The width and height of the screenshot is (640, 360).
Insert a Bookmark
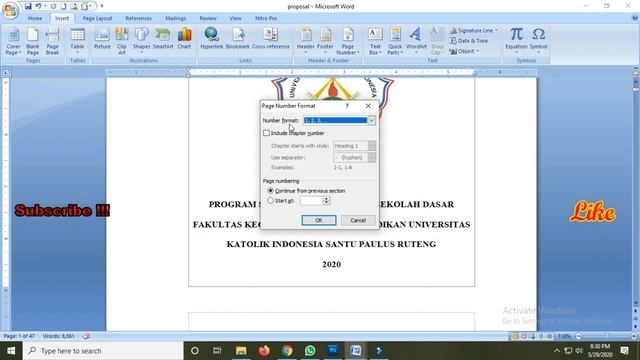(x=238, y=39)
